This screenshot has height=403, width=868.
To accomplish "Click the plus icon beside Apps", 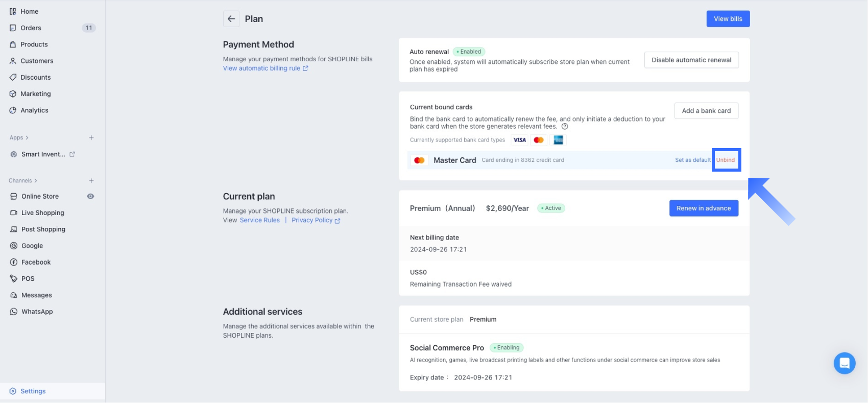I will (x=91, y=138).
